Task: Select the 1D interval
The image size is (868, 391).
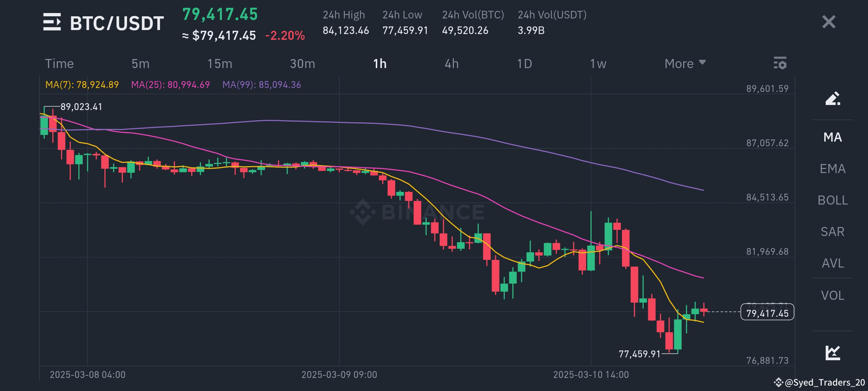Action: point(524,64)
